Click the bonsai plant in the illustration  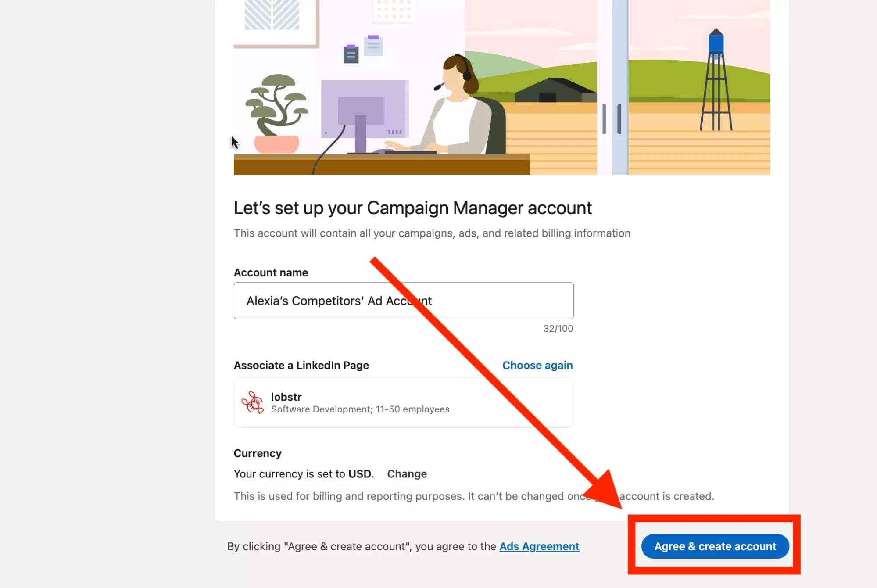click(276, 110)
